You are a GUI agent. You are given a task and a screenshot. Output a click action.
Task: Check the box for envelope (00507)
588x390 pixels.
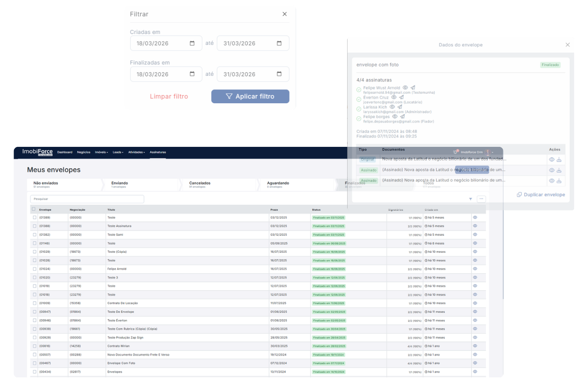(x=34, y=355)
